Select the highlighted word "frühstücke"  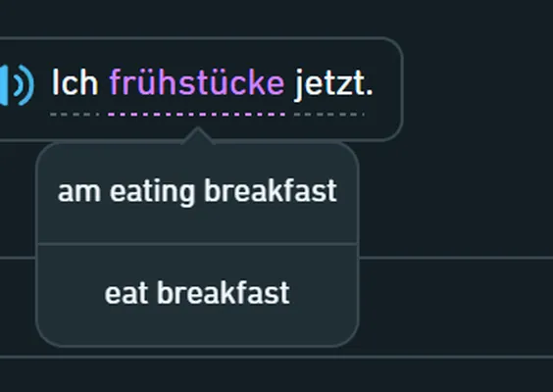(197, 82)
